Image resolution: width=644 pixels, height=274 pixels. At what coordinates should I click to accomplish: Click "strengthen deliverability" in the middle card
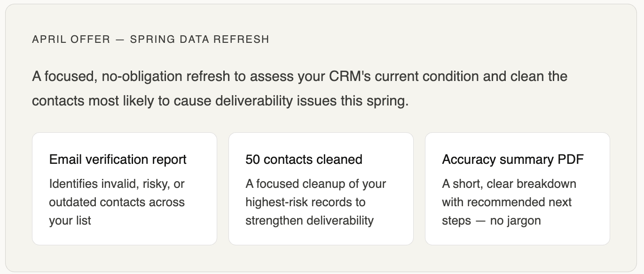point(309,220)
